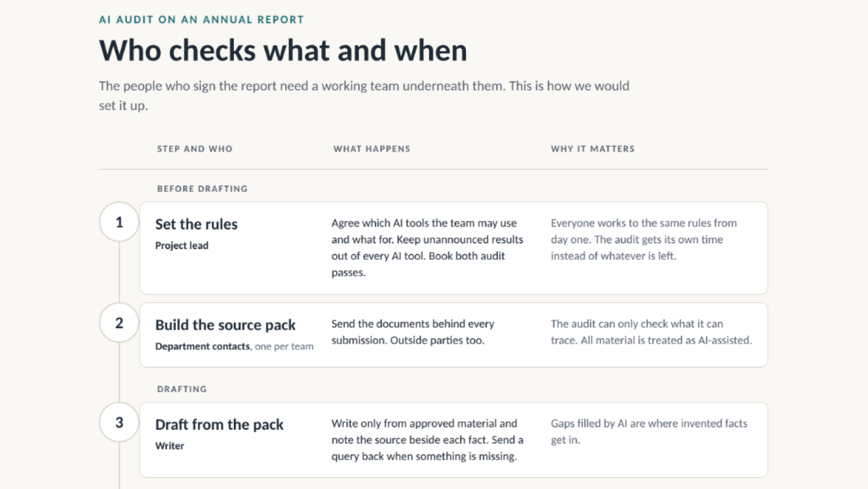
Task: Select the step 2 number circle
Action: (119, 323)
